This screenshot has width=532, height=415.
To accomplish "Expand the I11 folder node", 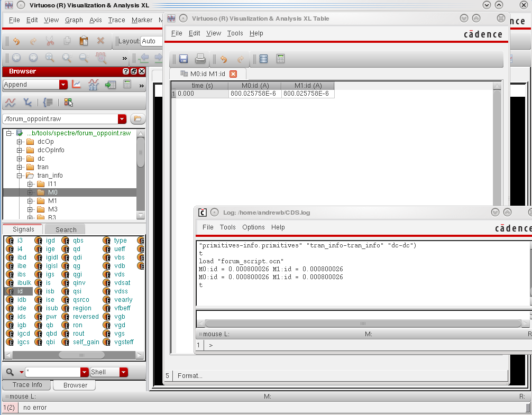I will click(x=30, y=184).
